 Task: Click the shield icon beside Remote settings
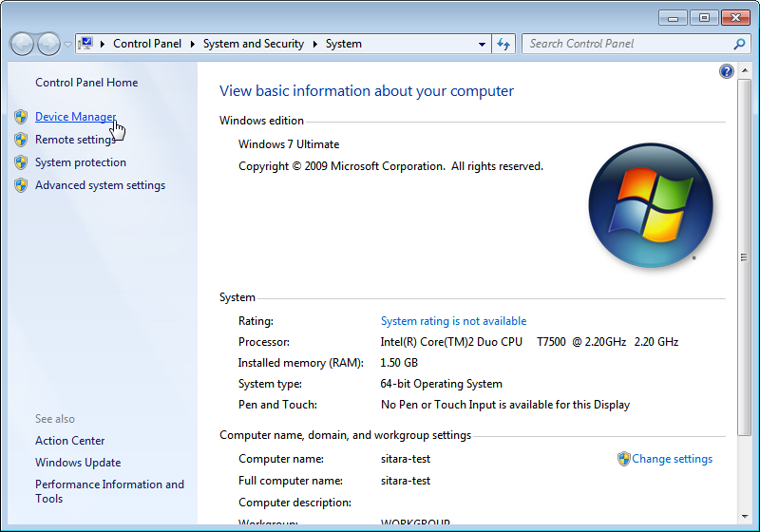[x=21, y=140]
